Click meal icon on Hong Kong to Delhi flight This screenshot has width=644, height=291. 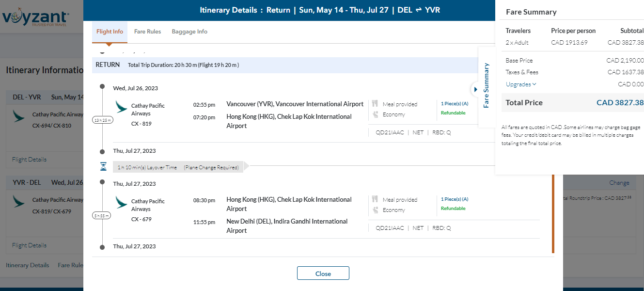coord(375,199)
